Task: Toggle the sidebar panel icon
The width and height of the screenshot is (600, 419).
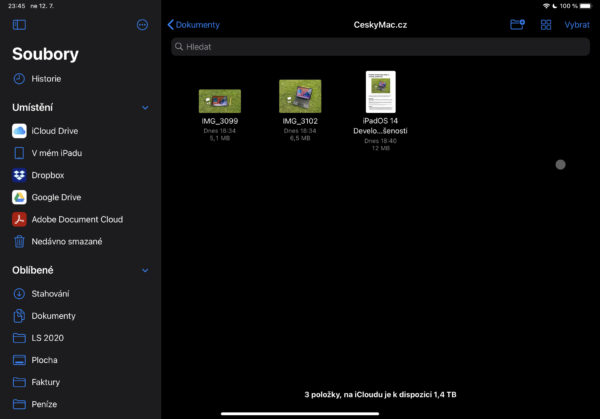Action: point(19,24)
